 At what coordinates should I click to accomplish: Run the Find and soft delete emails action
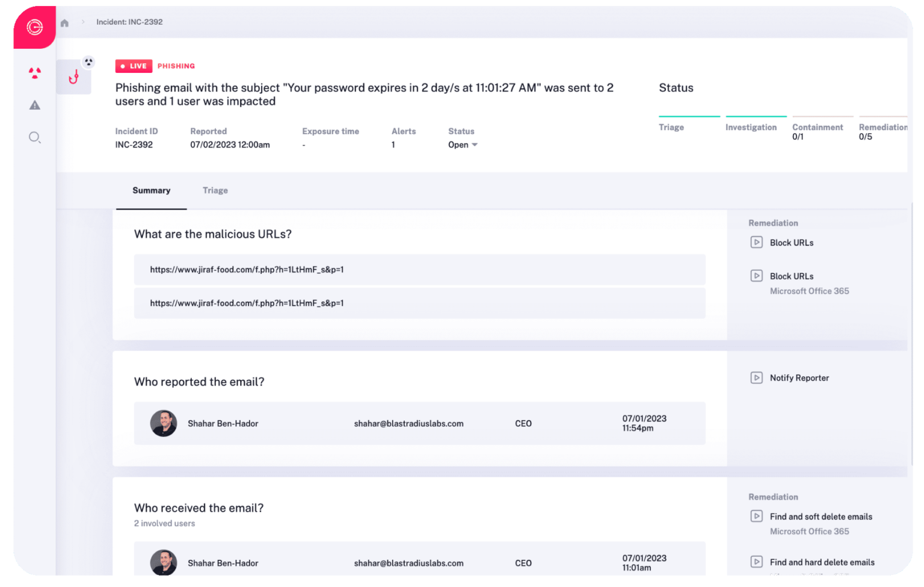coord(756,516)
